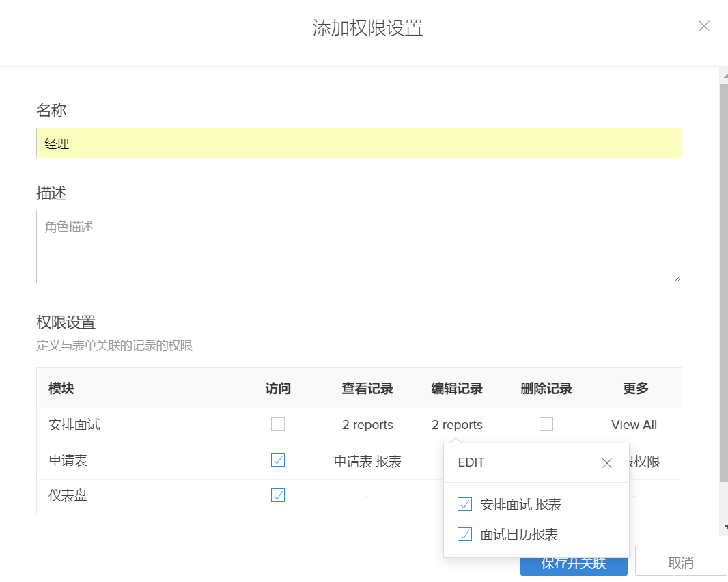Viewport: 728px width, 582px height.
Task: Enable 删除记录 checkbox for 安排面试
Action: [546, 425]
